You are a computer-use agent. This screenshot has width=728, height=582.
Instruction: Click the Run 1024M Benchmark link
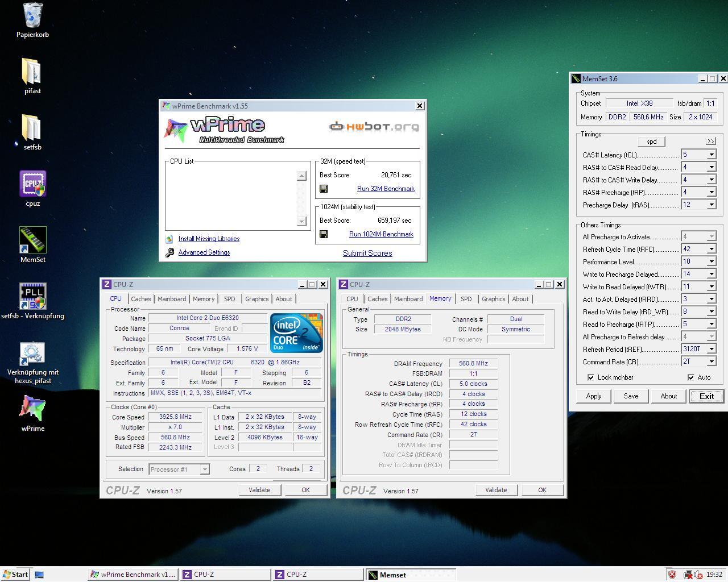[x=381, y=234]
